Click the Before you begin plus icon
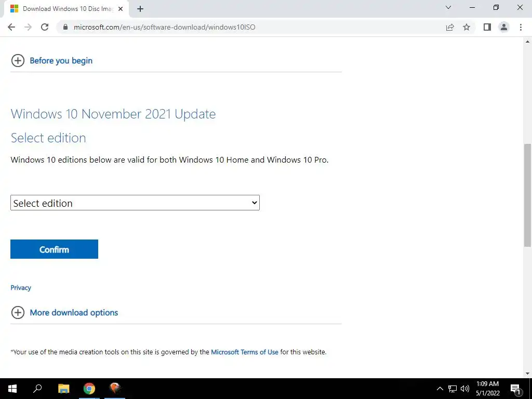This screenshot has width=532, height=399. pos(18,61)
